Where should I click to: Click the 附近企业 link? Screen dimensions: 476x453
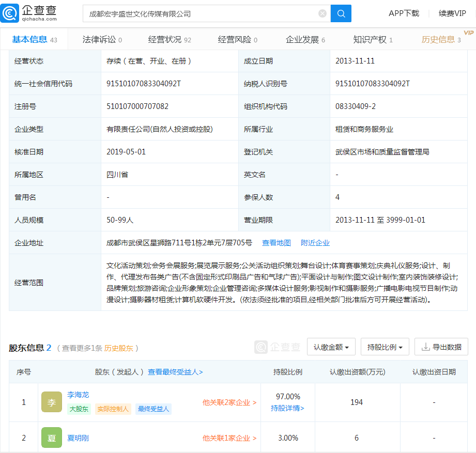click(x=315, y=243)
